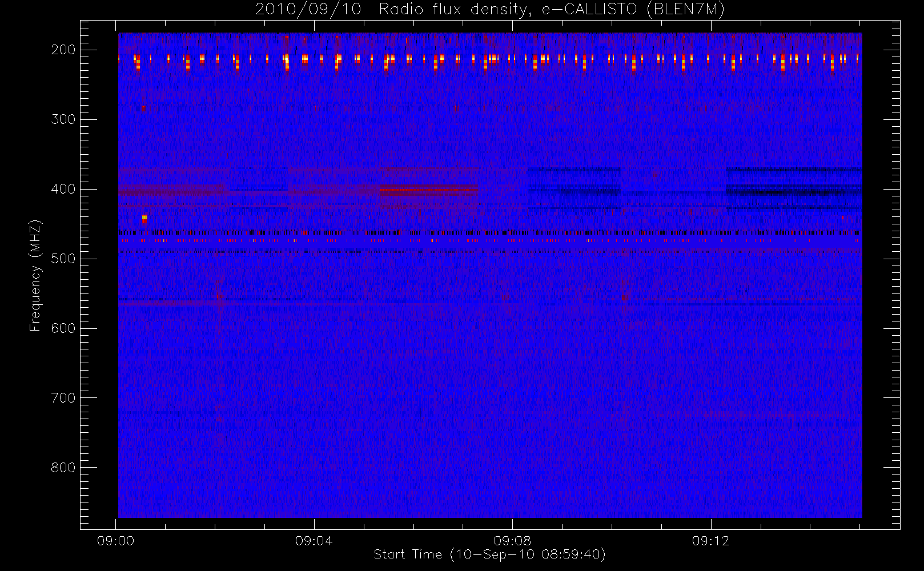Click the 09:00 time tick label
Screen dimensions: 924x571
[x=116, y=541]
